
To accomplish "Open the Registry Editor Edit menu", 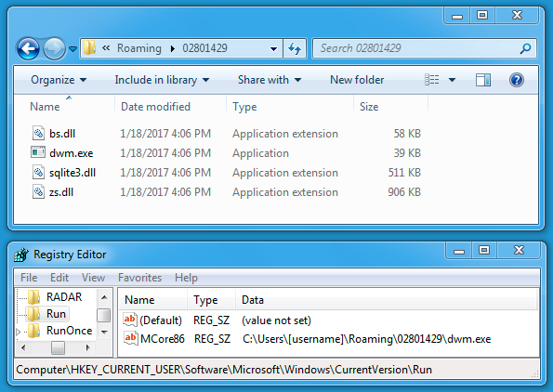I will click(x=59, y=278).
